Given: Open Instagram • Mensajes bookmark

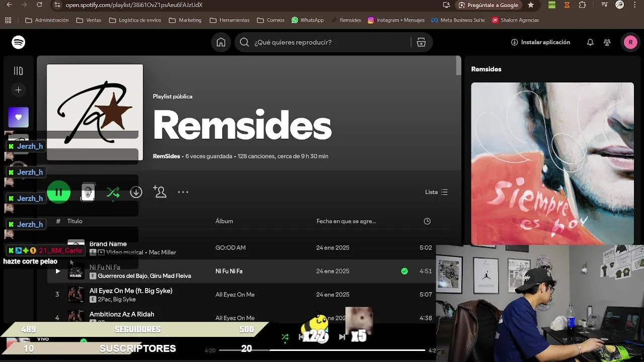Looking at the screenshot, I should click(x=396, y=20).
